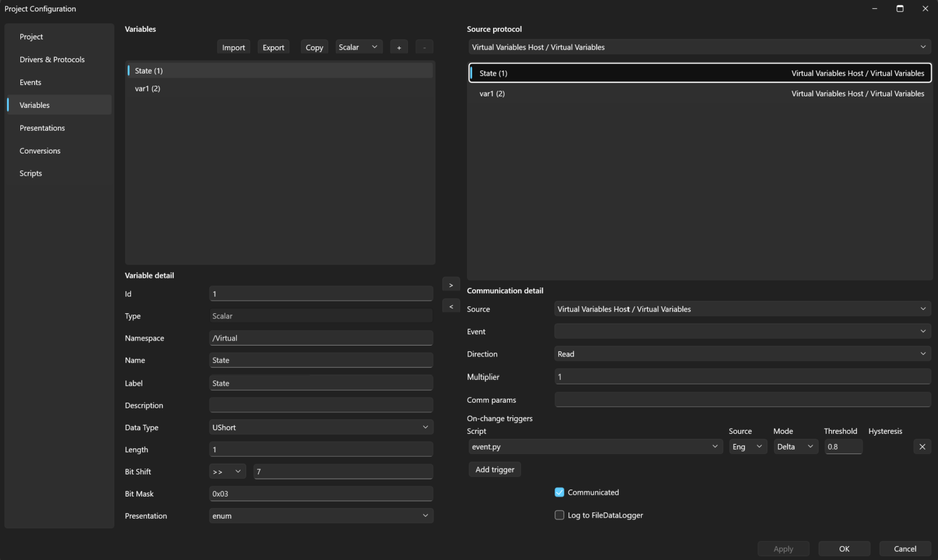Remove the event.py trigger with X
This screenshot has height=560, width=938.
click(x=922, y=447)
